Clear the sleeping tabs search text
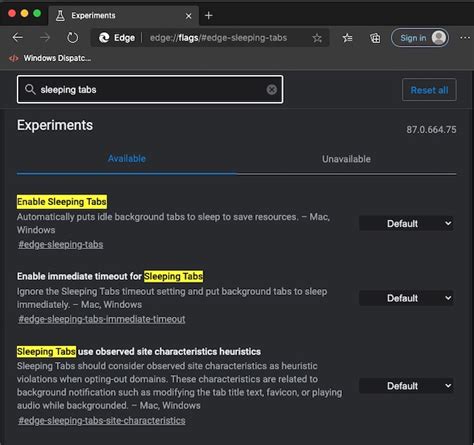The image size is (474, 445). (x=272, y=89)
